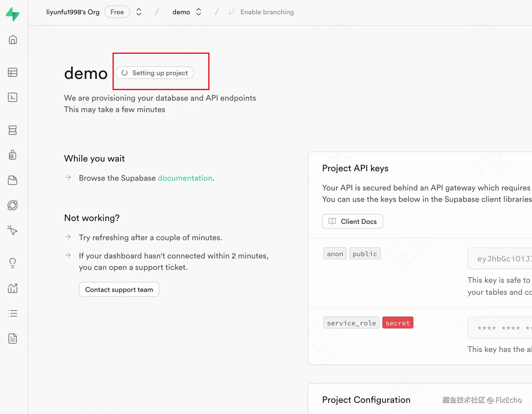Open the Advisors lightbulb icon
532x414 pixels.
[x=13, y=263]
